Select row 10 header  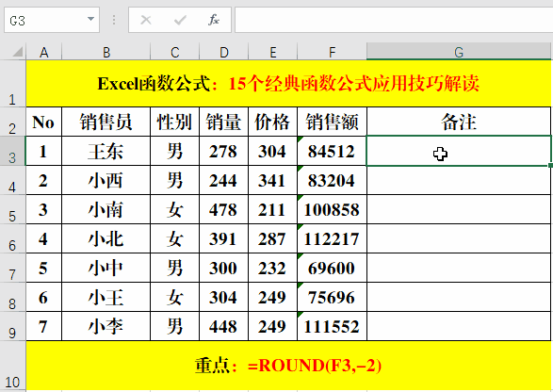point(12,366)
